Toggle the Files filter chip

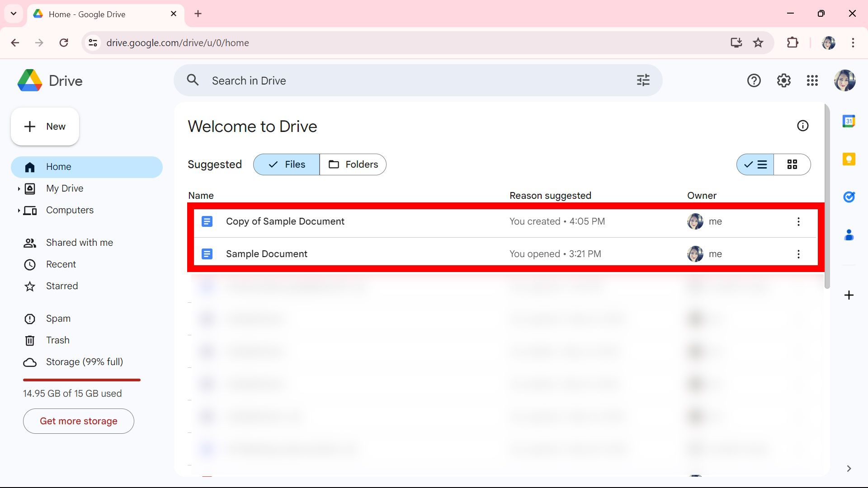click(285, 164)
